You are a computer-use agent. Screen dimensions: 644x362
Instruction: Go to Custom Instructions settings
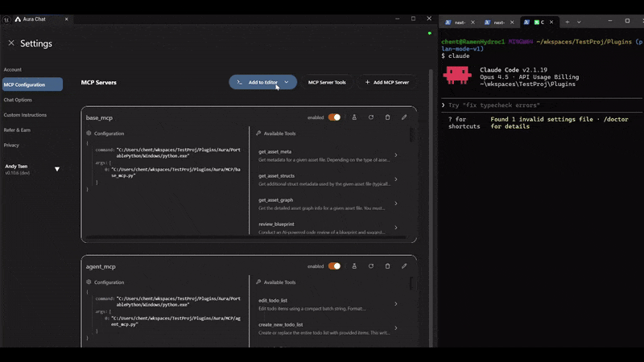pyautogui.click(x=25, y=115)
